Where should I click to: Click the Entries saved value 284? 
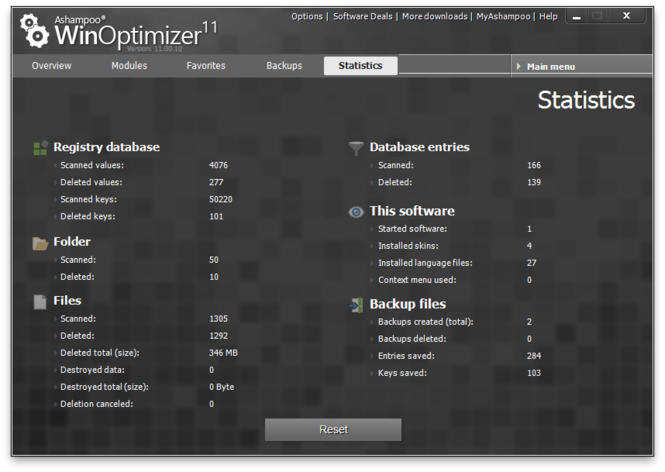click(x=534, y=356)
